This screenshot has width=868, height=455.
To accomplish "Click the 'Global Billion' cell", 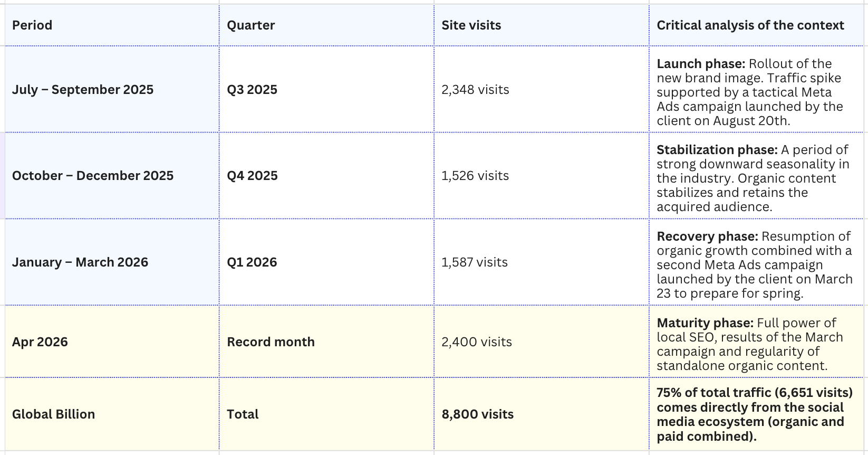I will (x=112, y=414).
